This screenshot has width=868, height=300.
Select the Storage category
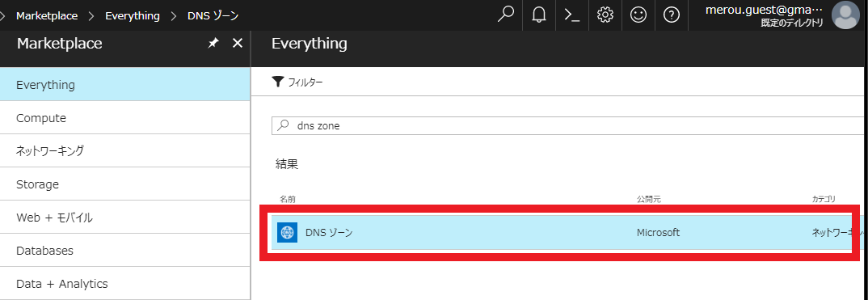[x=125, y=184]
